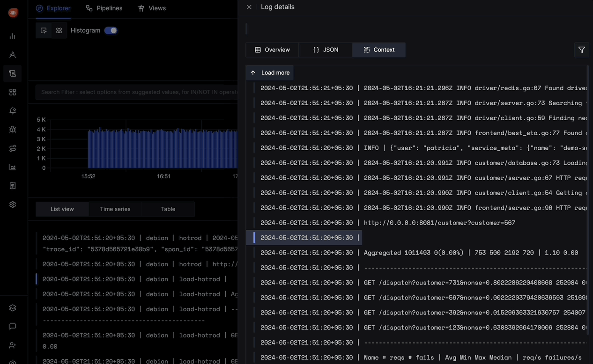
Task: Open the Alerts bell sidebar icon
Action: pyautogui.click(x=13, y=111)
